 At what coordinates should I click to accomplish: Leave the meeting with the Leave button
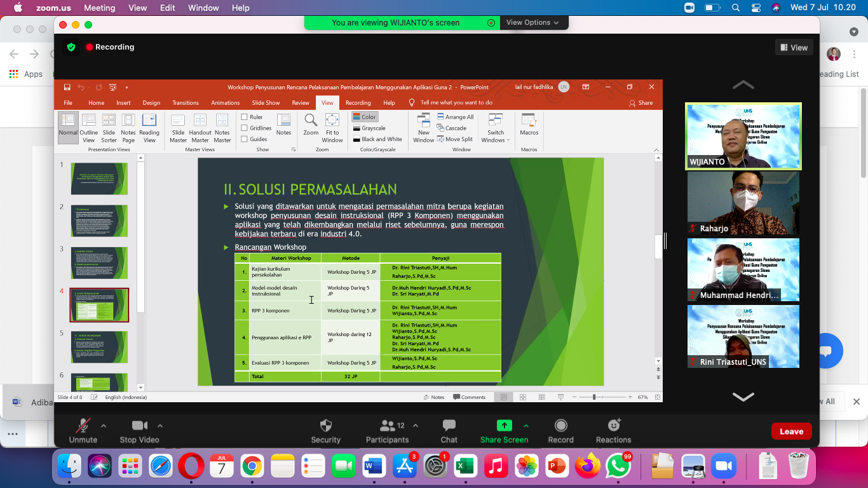point(791,431)
